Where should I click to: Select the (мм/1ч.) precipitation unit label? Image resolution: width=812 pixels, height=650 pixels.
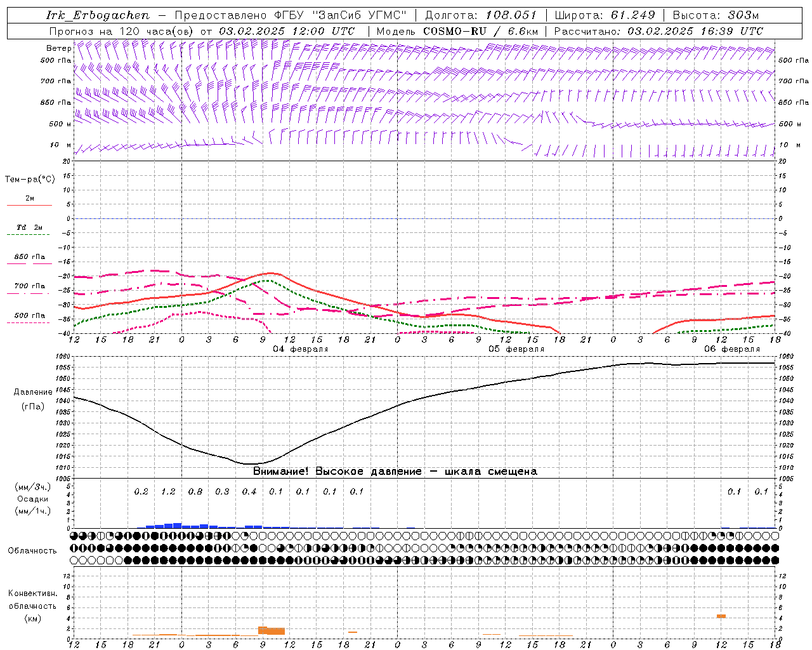click(33, 511)
